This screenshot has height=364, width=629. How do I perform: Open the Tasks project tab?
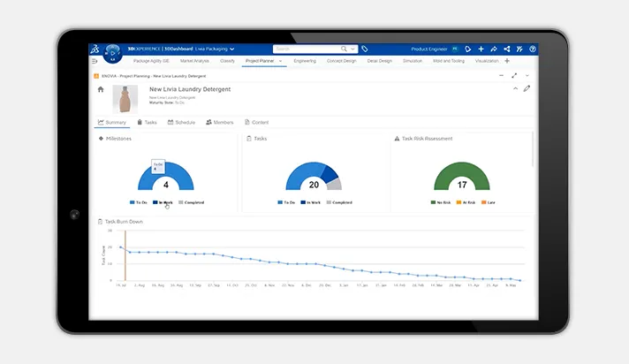[147, 123]
